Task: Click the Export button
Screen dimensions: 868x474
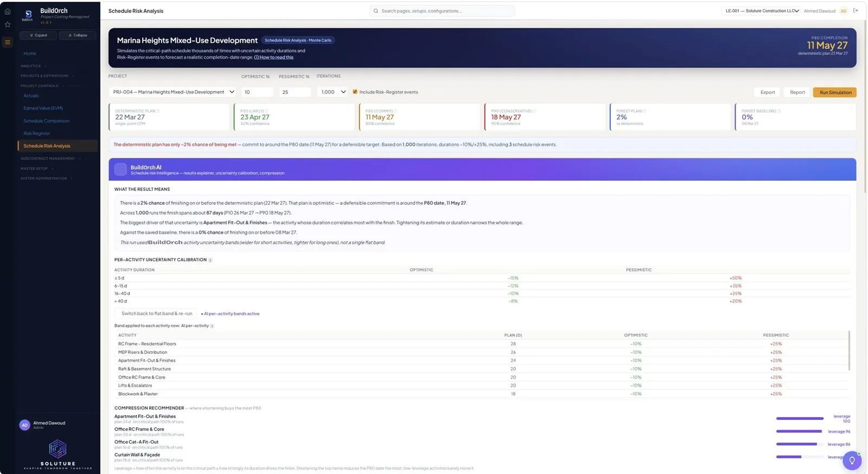Action: [x=768, y=92]
